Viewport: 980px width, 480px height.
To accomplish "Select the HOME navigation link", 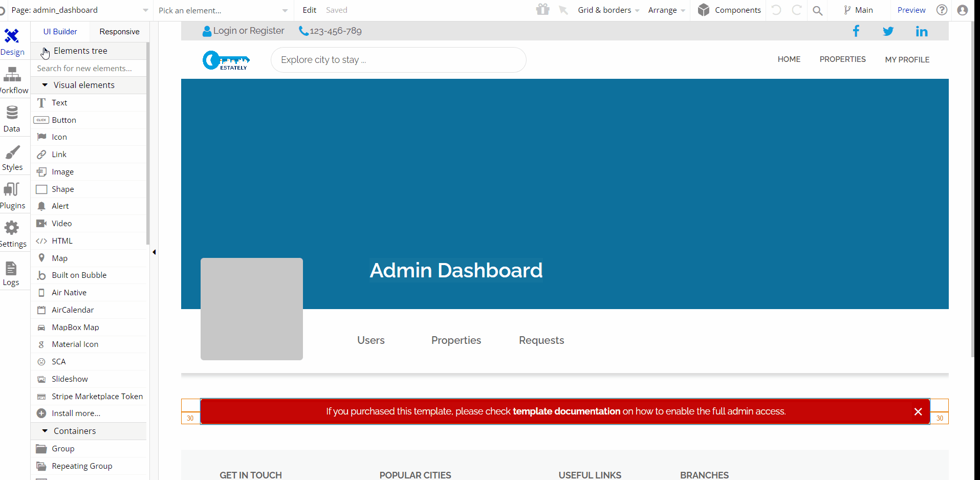I will tap(789, 59).
